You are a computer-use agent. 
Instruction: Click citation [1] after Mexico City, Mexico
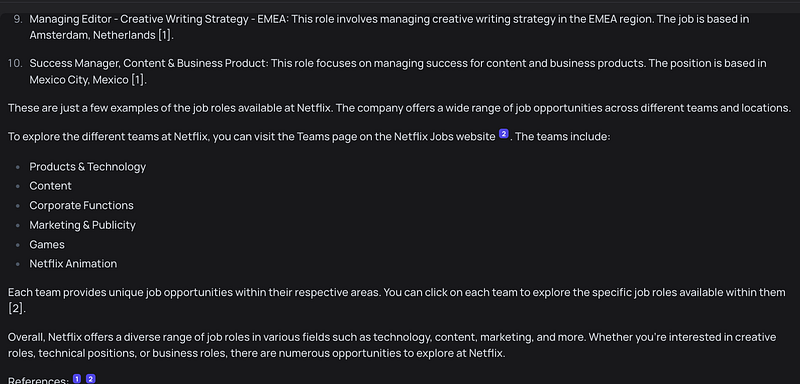[138, 80]
